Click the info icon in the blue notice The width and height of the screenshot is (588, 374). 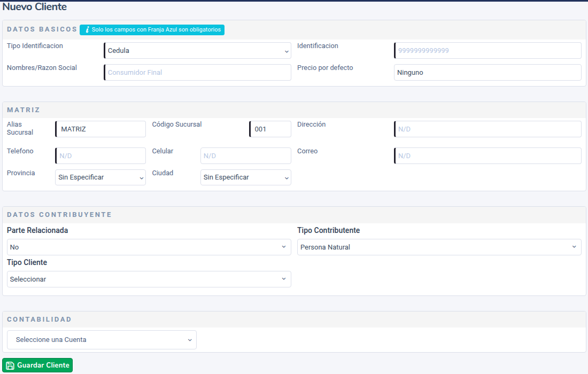tap(87, 29)
